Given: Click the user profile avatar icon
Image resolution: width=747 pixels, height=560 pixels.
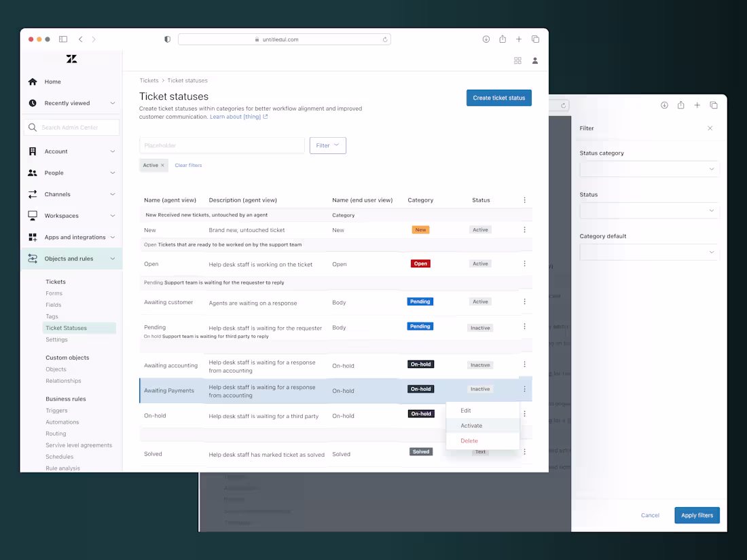Looking at the screenshot, I should coord(535,60).
